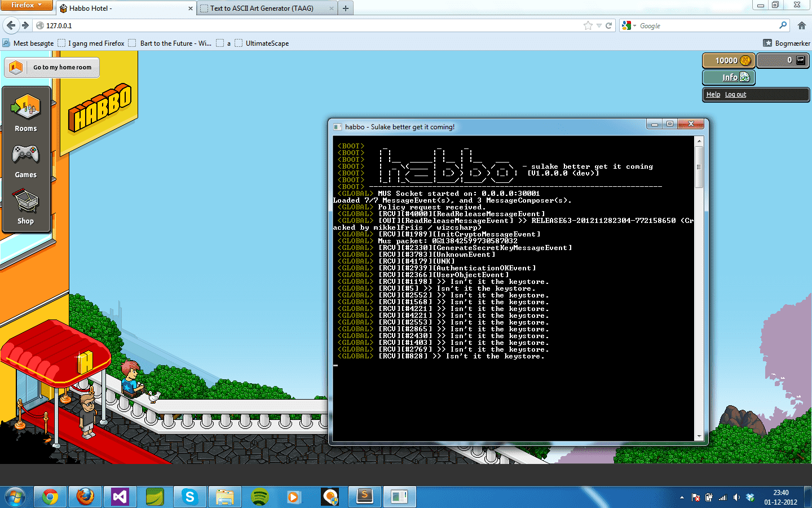This screenshot has width=812, height=508.
Task: Open the Info button
Action: pyautogui.click(x=729, y=77)
